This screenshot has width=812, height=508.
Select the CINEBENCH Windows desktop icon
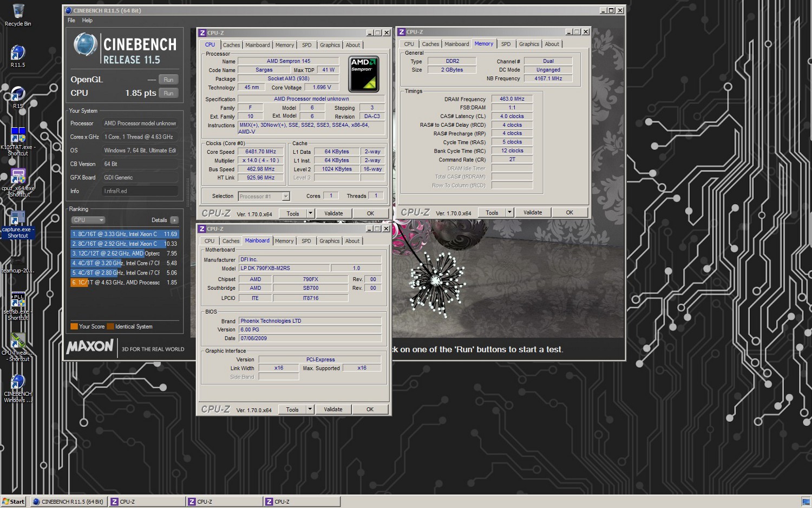18,389
